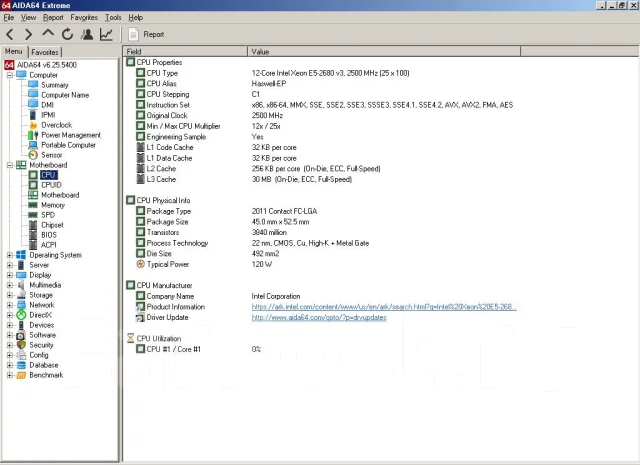Refresh the page with the Refresh icon
640x465 pixels.
(67, 34)
